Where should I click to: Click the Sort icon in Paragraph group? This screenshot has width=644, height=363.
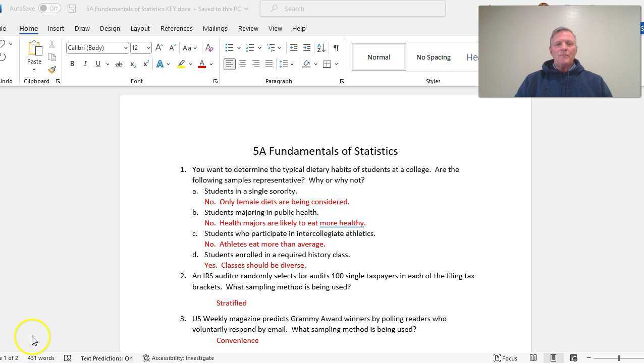(321, 47)
